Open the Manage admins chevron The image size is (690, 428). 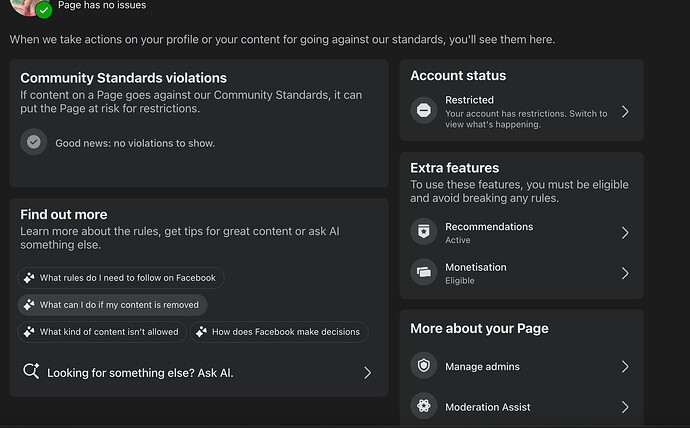[x=625, y=366]
